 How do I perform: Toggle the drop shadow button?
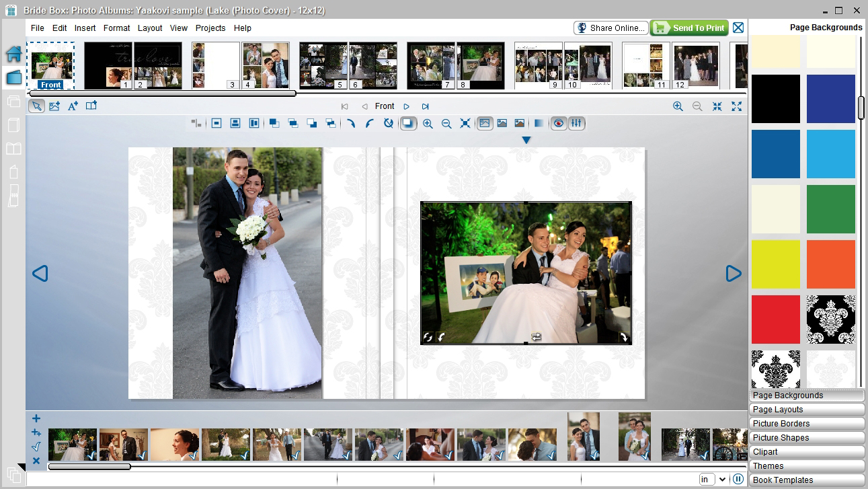click(408, 123)
